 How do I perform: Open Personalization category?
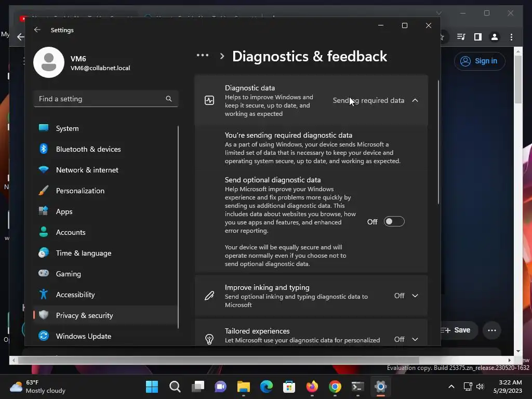point(105,191)
